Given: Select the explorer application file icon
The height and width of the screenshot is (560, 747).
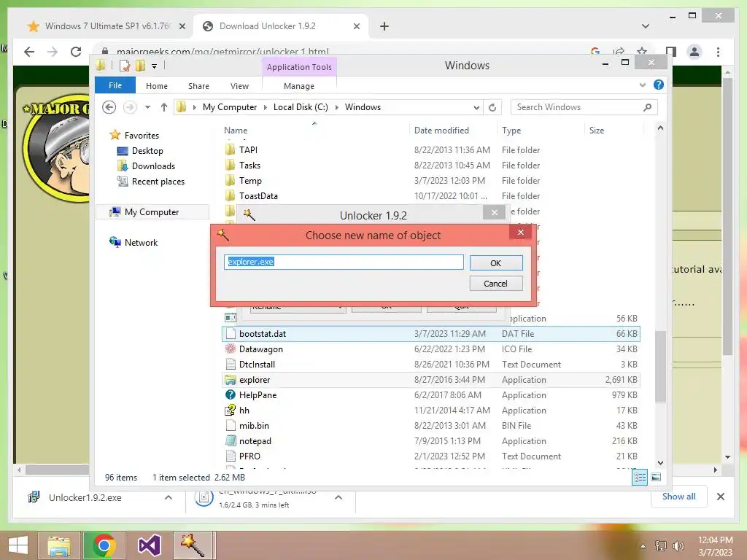Looking at the screenshot, I should (x=230, y=379).
